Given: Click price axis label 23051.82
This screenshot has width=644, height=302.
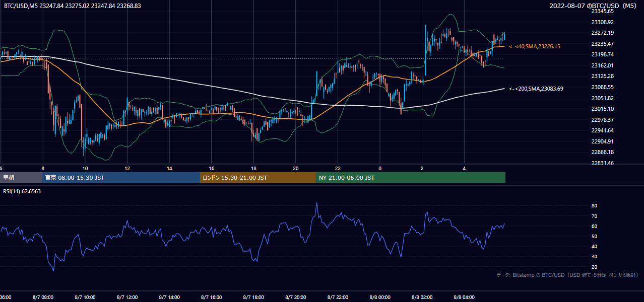Looking at the screenshot, I should (x=602, y=98).
